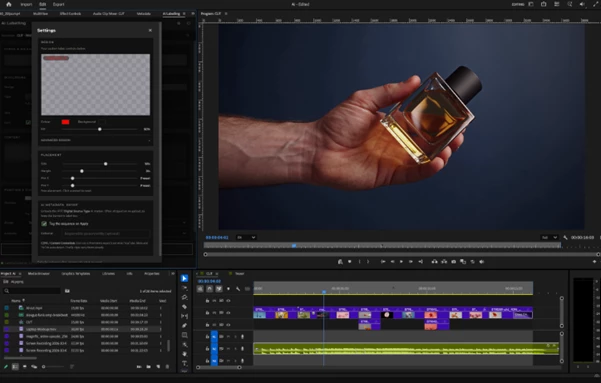Image resolution: width=601 pixels, height=383 pixels.
Task: Toggle voice-over record mic on the top audio track
Action: coord(242,337)
